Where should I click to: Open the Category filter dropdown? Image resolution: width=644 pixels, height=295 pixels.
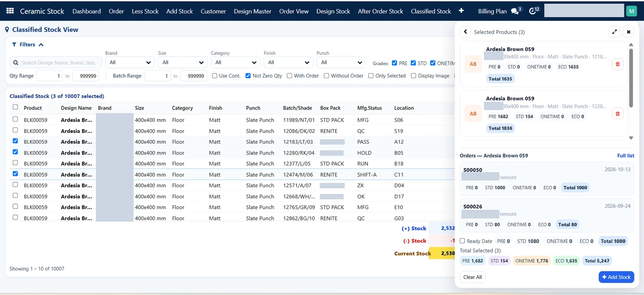click(236, 63)
